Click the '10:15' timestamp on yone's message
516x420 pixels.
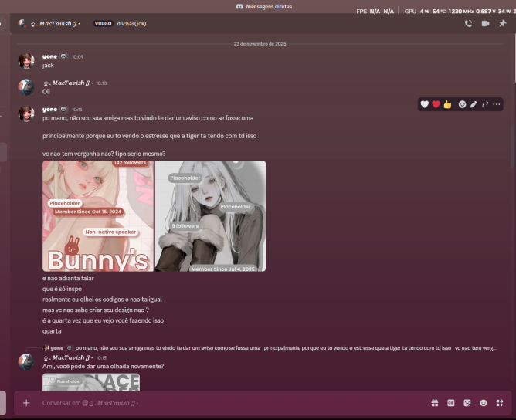click(x=77, y=110)
